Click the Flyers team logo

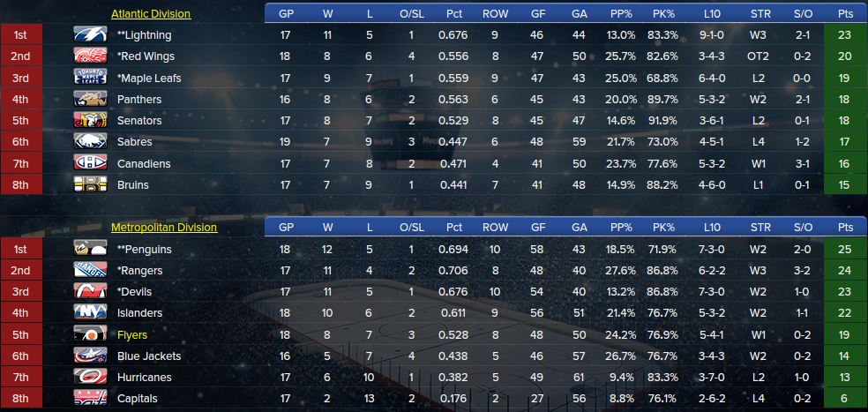pos(90,334)
